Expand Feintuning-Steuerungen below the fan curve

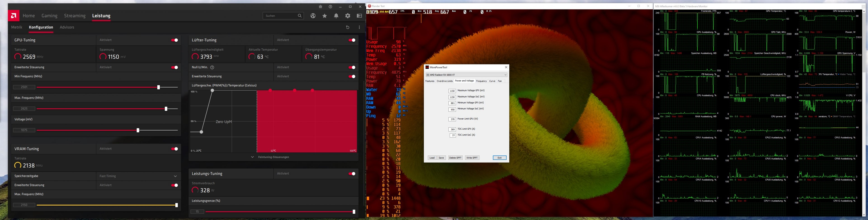[x=270, y=157]
